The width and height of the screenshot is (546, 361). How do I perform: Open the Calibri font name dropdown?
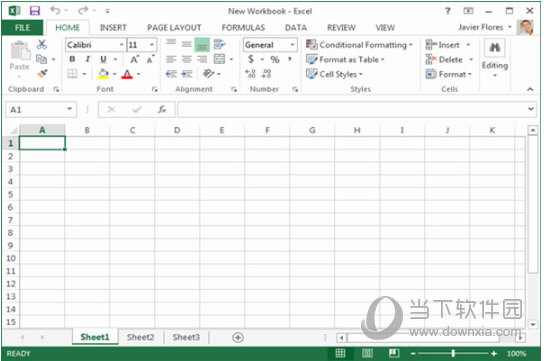click(122, 45)
